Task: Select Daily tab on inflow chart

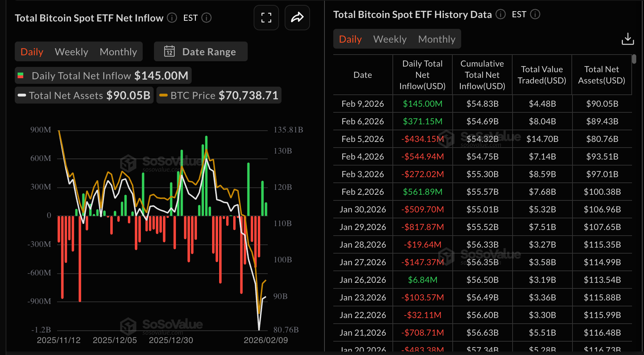Action: [x=32, y=51]
